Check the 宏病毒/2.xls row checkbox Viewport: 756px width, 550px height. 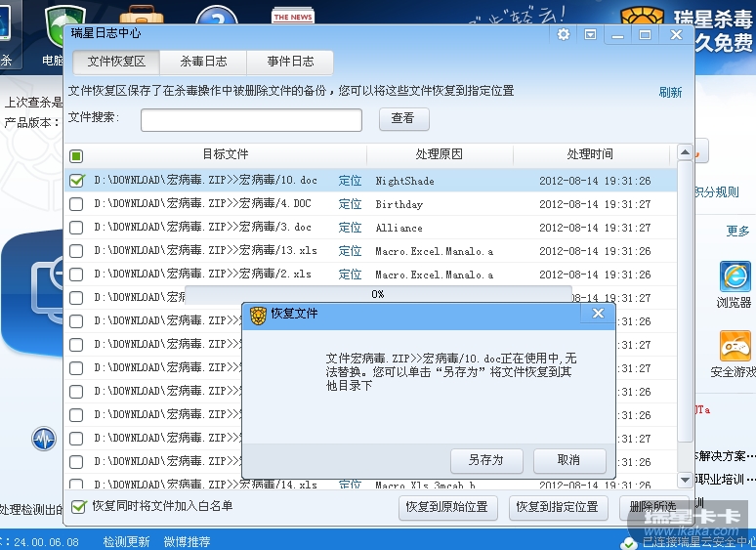[x=76, y=275]
